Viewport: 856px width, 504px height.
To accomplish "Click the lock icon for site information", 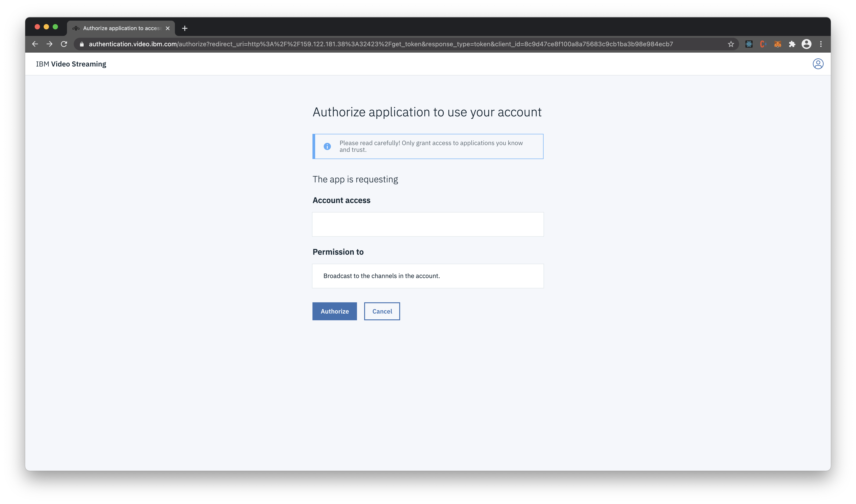I will [x=82, y=44].
